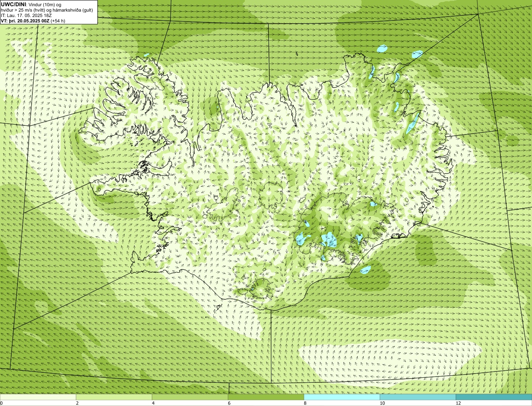Click the '6' tick label on the color scale
The height and width of the screenshot is (406, 532).
(229, 403)
